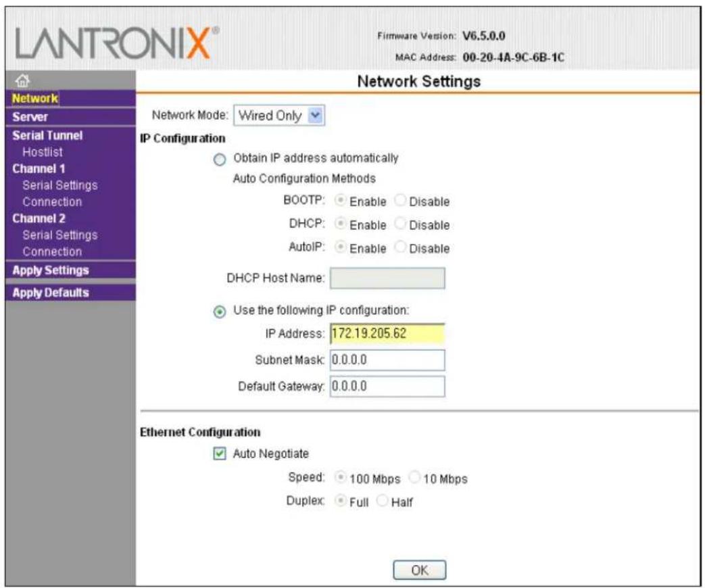Open the Hostlist page
The image size is (705, 588).
click(x=43, y=152)
